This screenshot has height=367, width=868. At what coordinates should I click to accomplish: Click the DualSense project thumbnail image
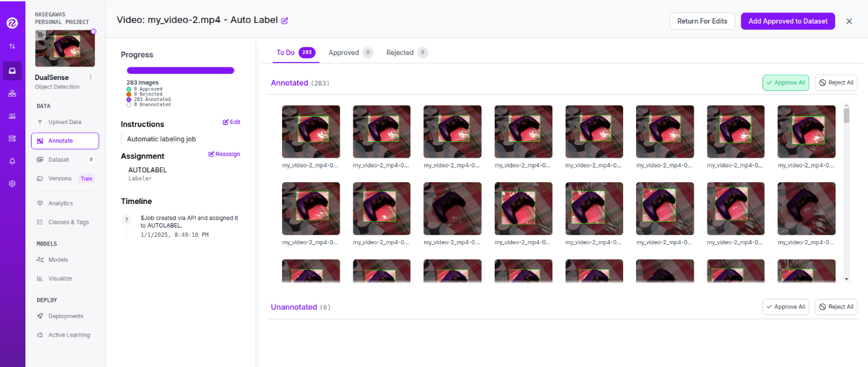[x=65, y=48]
